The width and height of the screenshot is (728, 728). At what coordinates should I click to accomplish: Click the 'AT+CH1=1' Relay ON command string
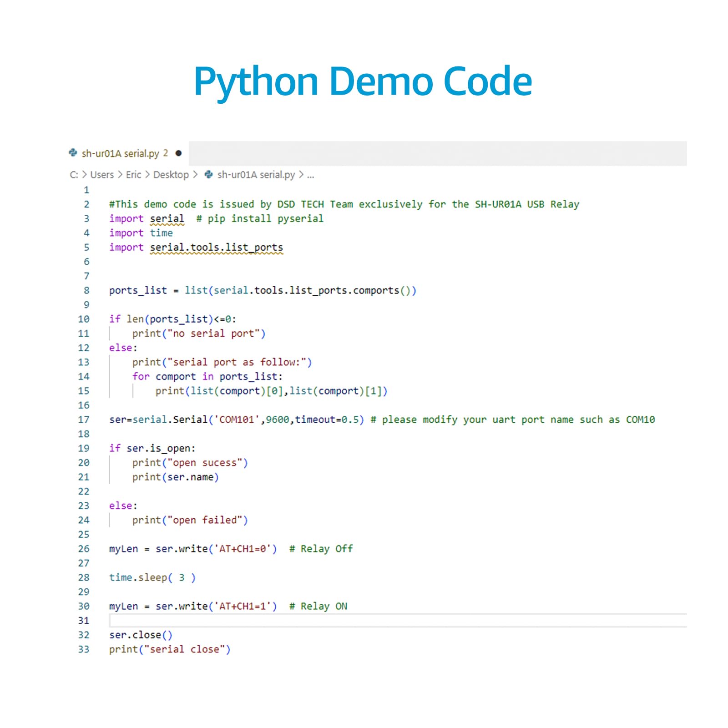coord(243,606)
